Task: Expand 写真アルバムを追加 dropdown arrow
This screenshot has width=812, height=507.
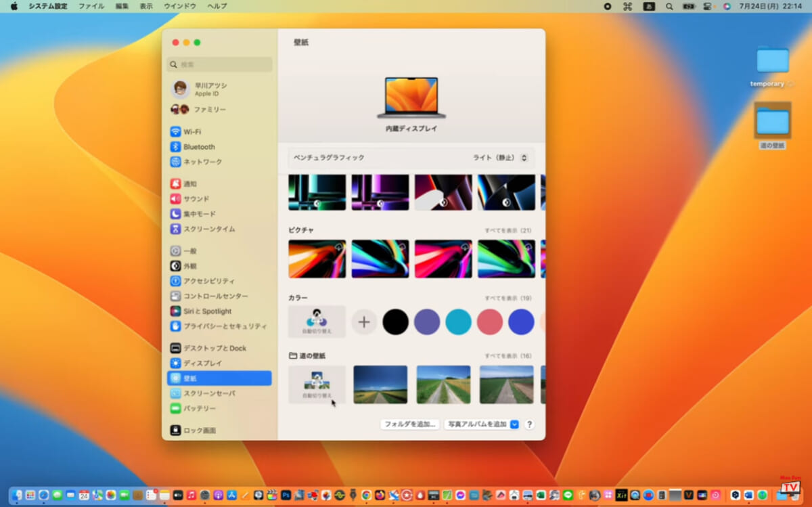Action: coord(514,424)
